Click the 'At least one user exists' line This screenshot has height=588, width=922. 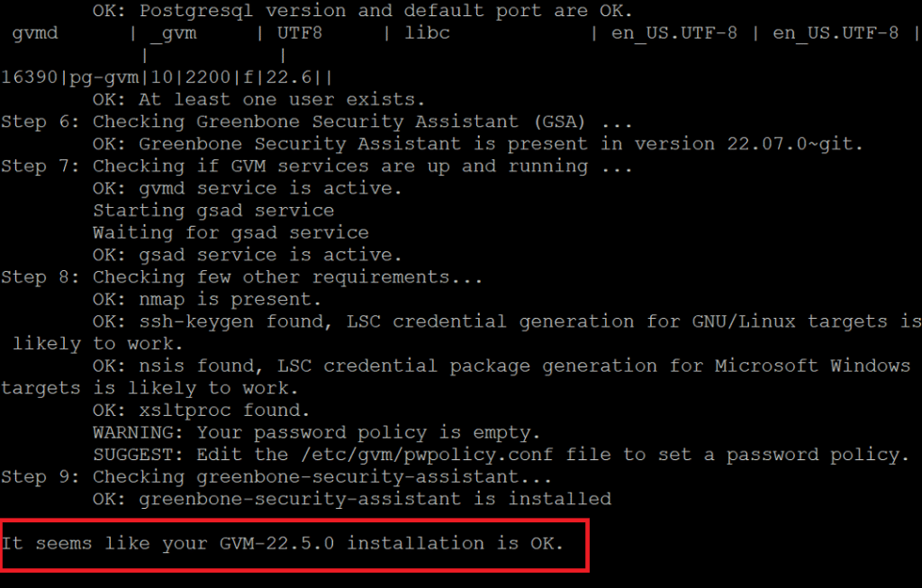tap(258, 99)
